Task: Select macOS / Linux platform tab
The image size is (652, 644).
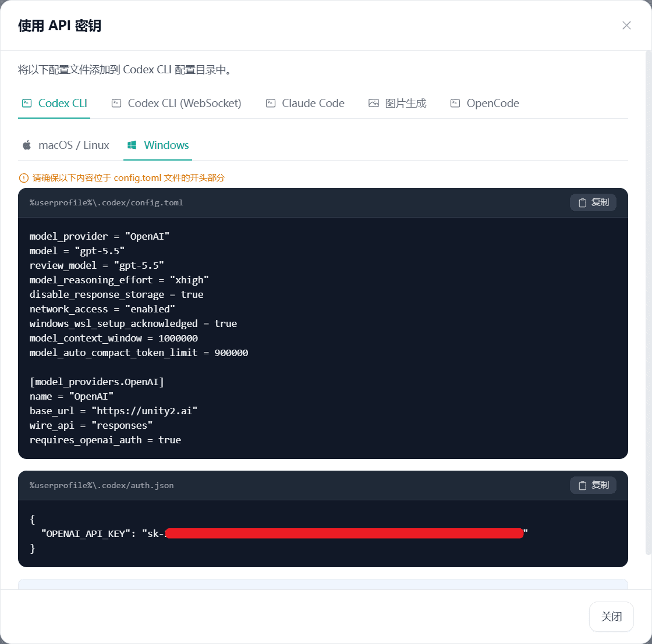Action: (x=65, y=145)
